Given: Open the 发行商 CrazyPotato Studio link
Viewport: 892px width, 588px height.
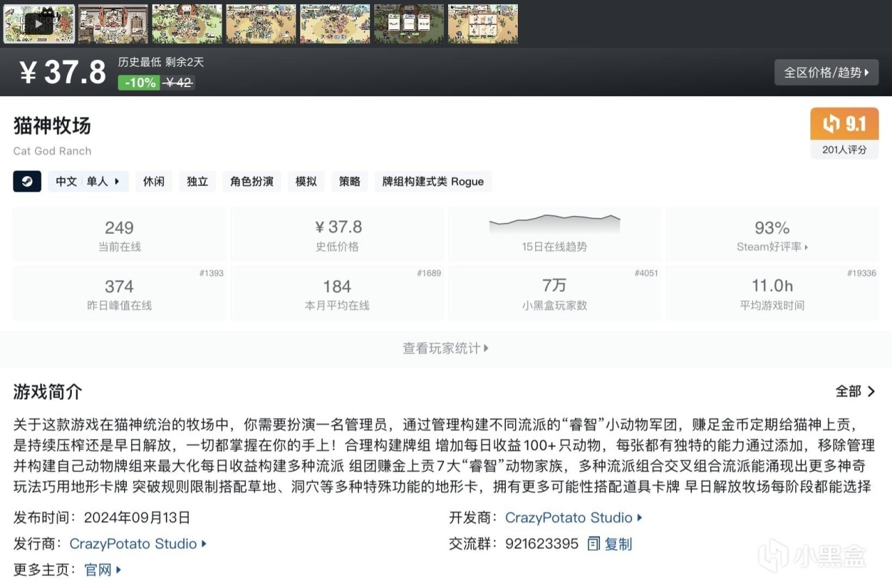Looking at the screenshot, I should [x=138, y=544].
